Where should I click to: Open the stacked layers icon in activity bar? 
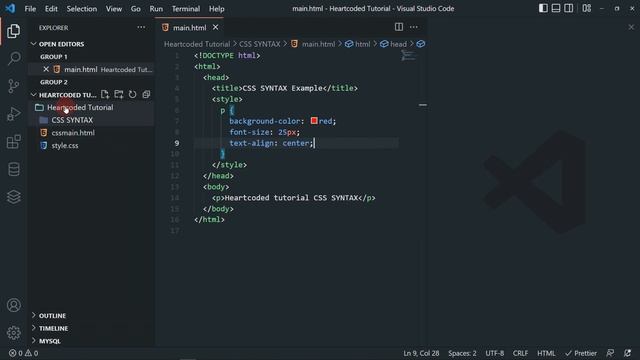pos(13,197)
